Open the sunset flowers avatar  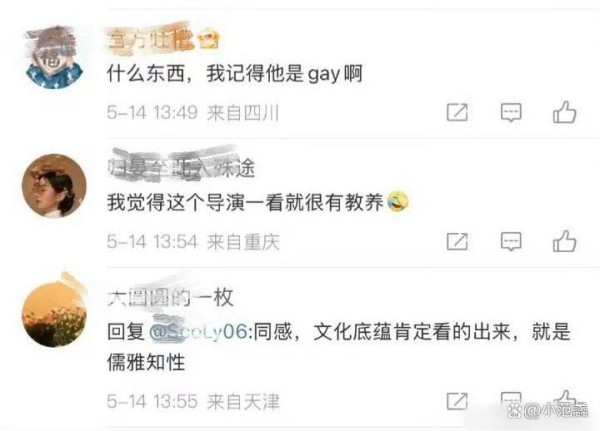[x=54, y=315]
